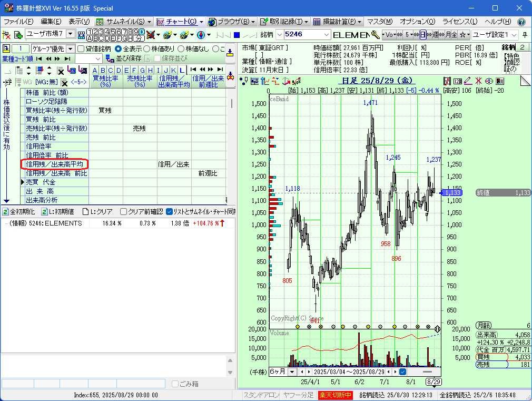The image size is (532, 401).
Task: Select the 日 daily timeframe button
Action: coord(422,35)
